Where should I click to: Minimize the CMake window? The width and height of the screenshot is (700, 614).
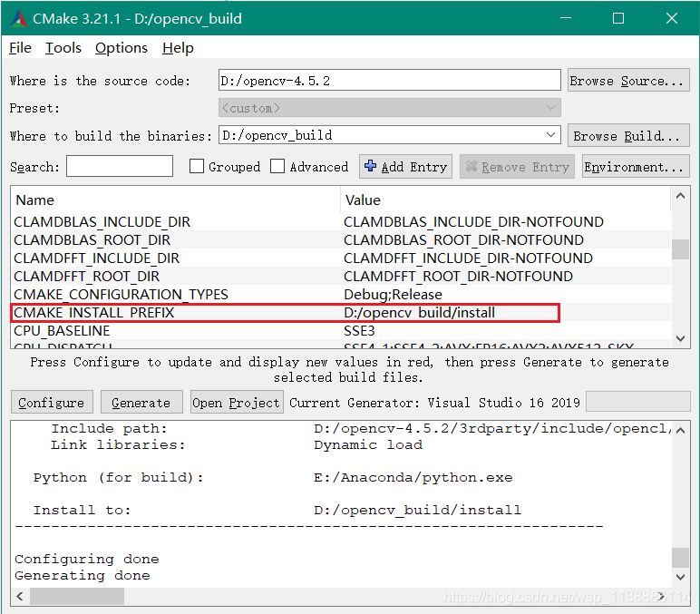point(566,18)
